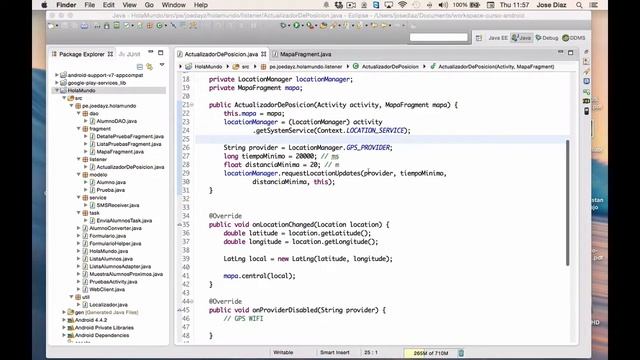Open the View menu
This screenshot has width=640, height=360.
pos(129,5)
